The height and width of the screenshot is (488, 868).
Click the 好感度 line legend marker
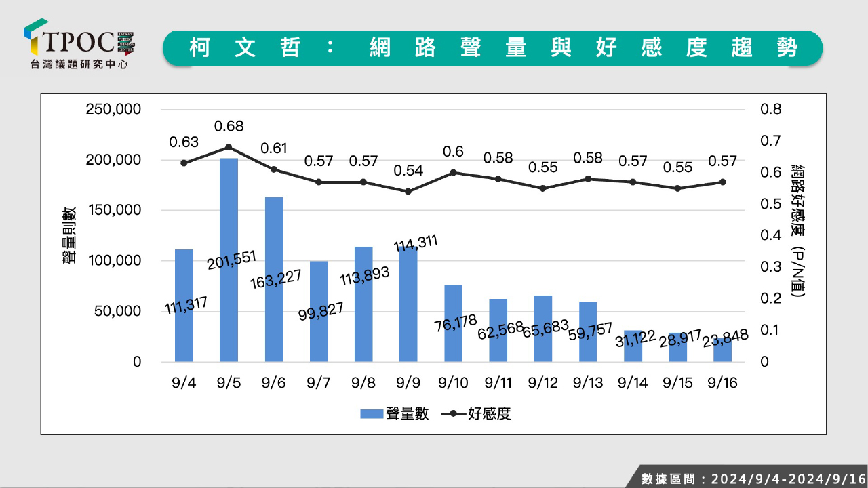(453, 413)
